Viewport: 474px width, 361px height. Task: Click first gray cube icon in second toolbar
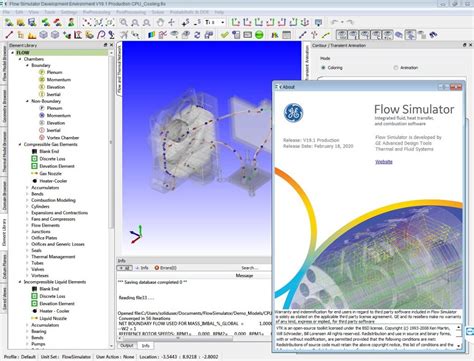click(43, 34)
